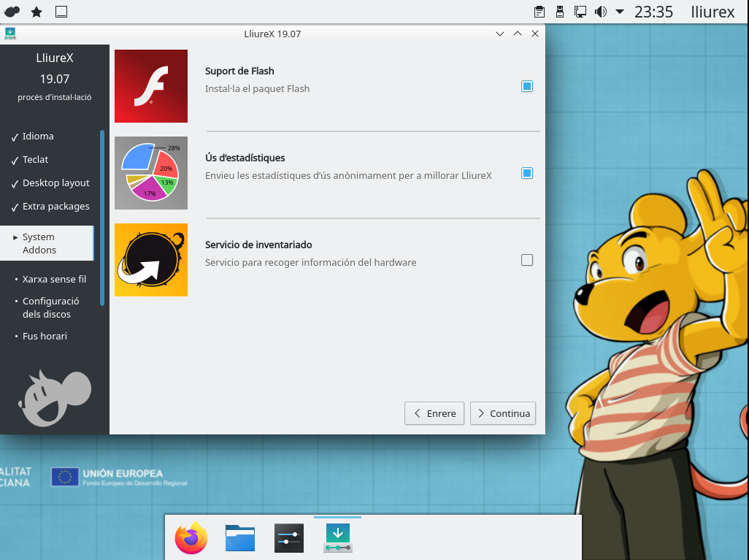Image resolution: width=749 pixels, height=560 pixels.
Task: Expand the hidden system tray icons arrow
Action: 620,12
